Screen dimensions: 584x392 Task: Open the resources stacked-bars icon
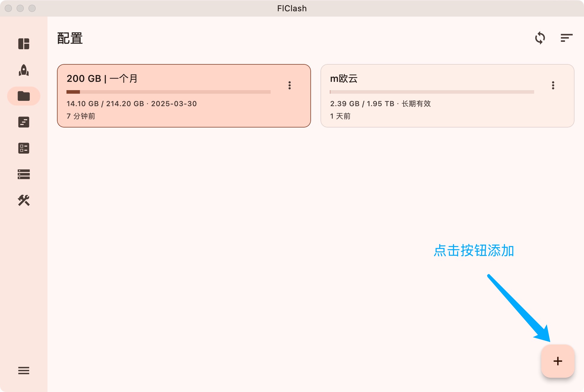[24, 174]
